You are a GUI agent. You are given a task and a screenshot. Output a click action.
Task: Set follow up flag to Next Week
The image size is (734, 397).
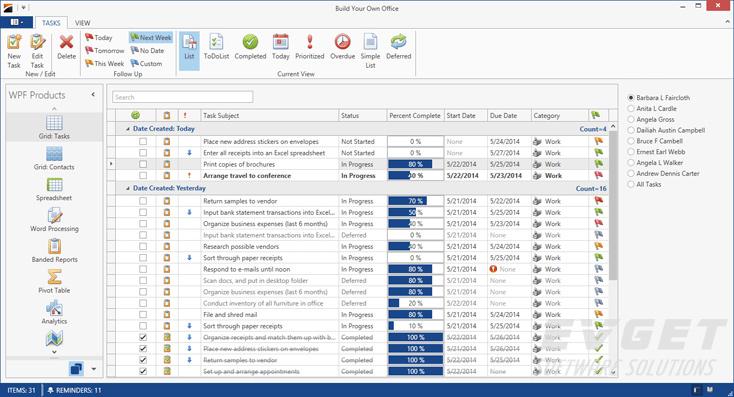151,37
